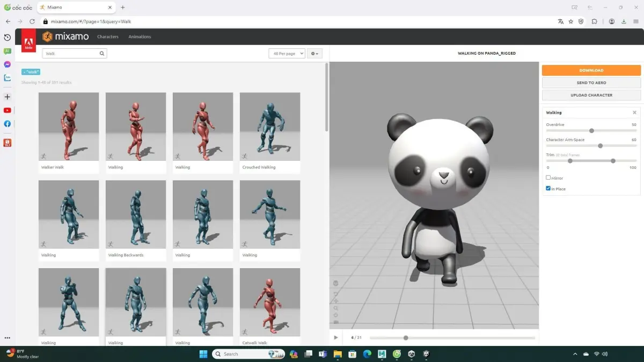
Task: Select the Catwalk Walk animation thumbnail
Action: tap(270, 302)
